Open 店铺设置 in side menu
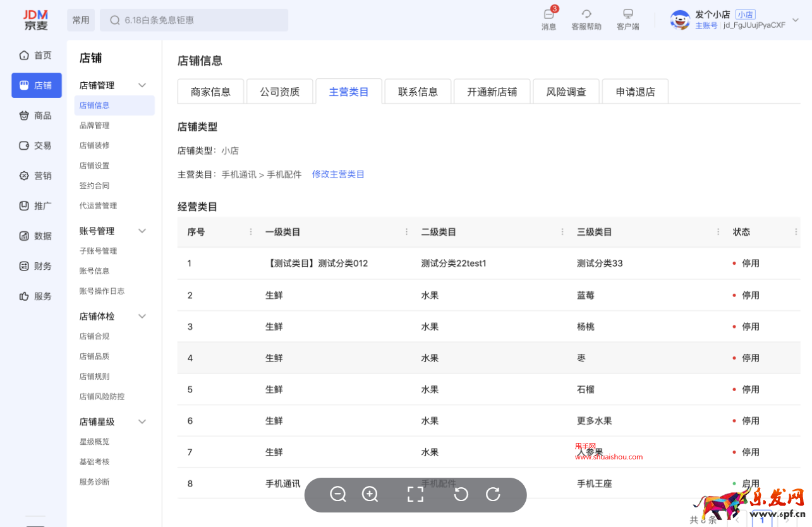This screenshot has width=812, height=527. [x=94, y=166]
